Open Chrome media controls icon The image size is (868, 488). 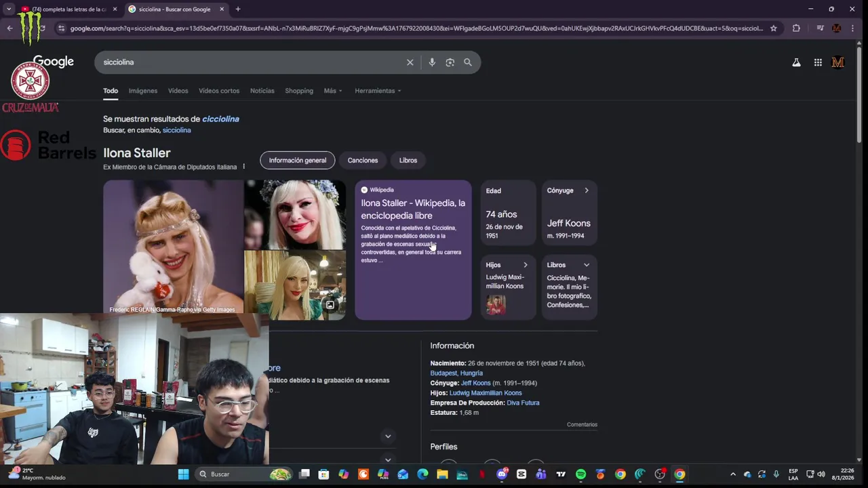point(820,28)
